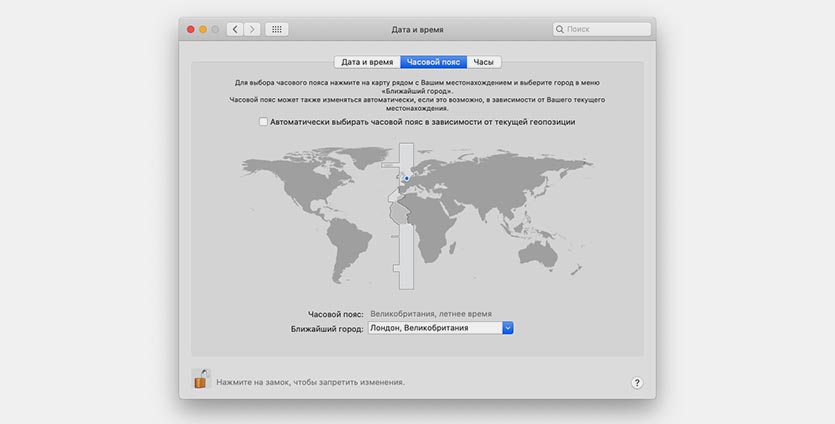
Task: Click the lock hint text Нажмите на замок
Action: [310, 382]
